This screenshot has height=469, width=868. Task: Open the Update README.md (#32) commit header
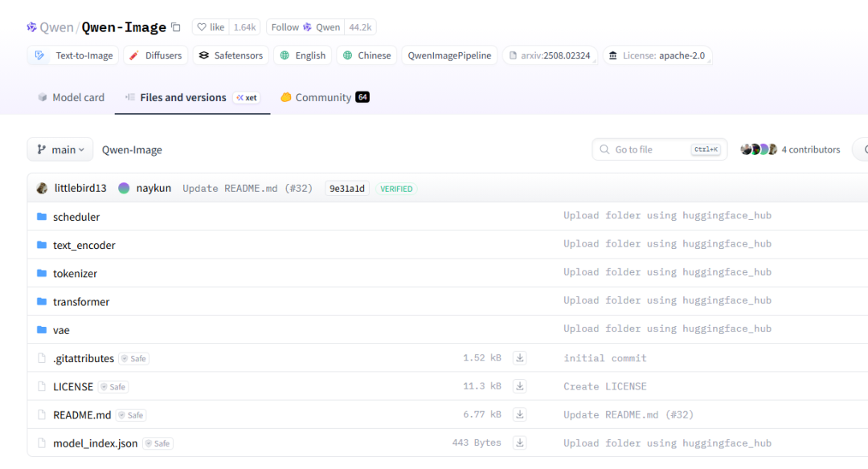[x=248, y=189]
